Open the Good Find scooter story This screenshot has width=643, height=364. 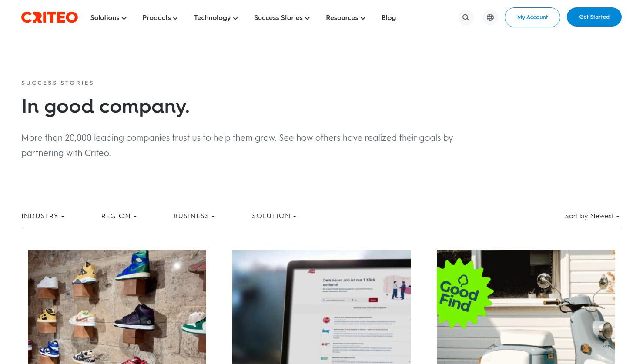point(526,307)
